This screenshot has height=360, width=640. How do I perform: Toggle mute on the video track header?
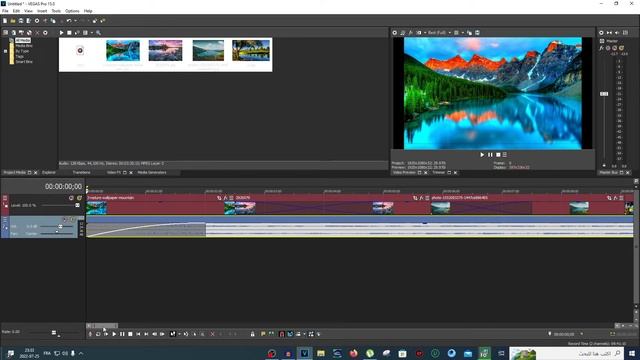pyautogui.click(x=71, y=198)
